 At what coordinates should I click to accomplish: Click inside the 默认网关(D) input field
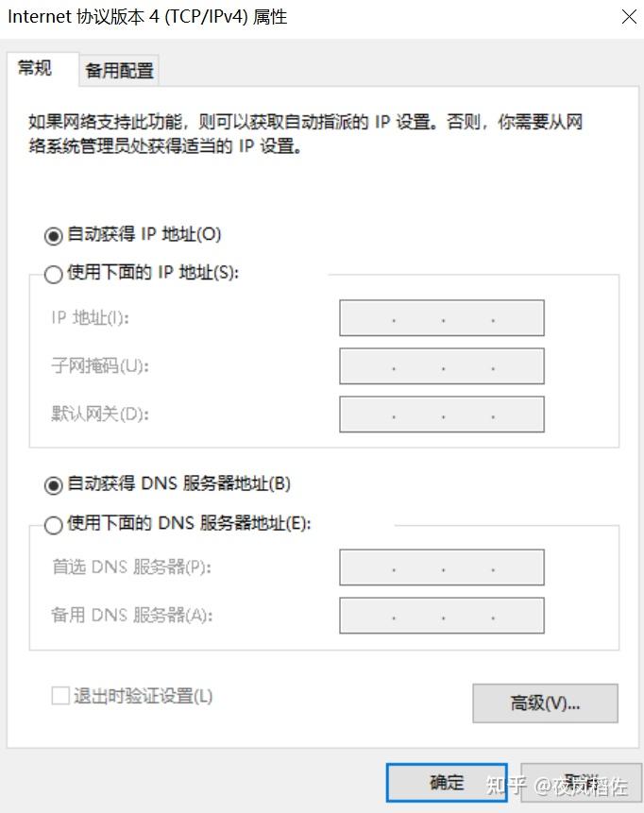point(441,414)
